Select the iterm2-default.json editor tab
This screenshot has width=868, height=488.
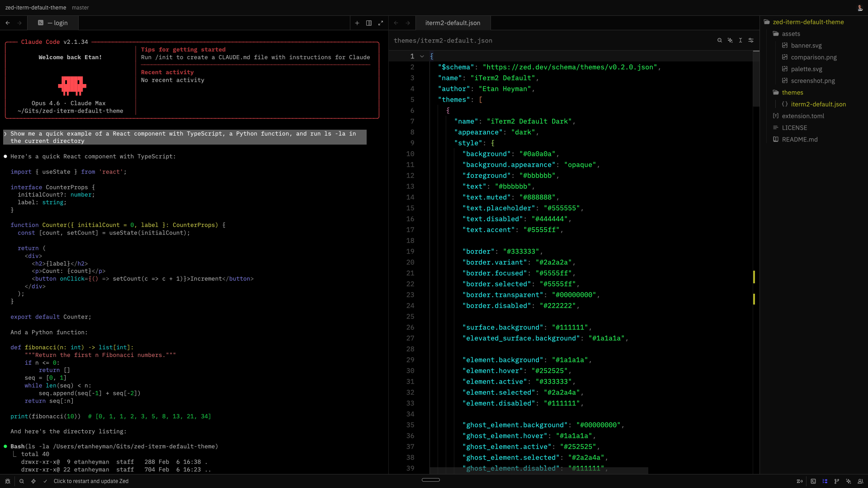point(453,23)
